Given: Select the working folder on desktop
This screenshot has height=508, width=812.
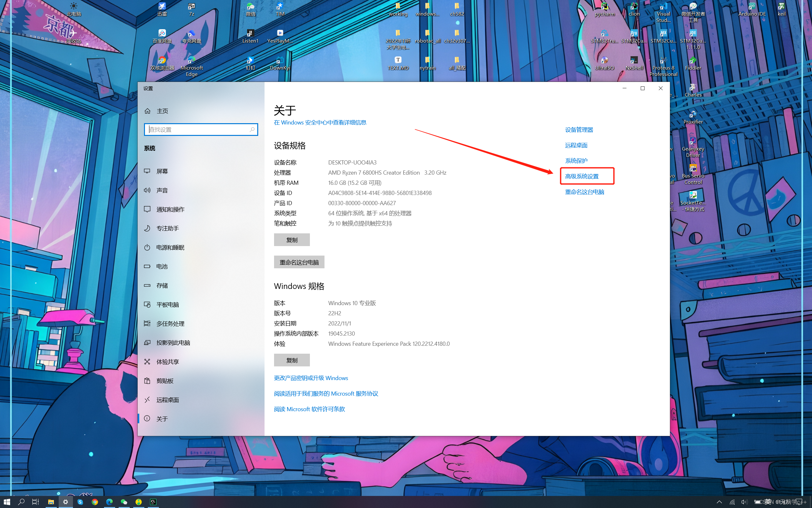Looking at the screenshot, I should [398, 9].
